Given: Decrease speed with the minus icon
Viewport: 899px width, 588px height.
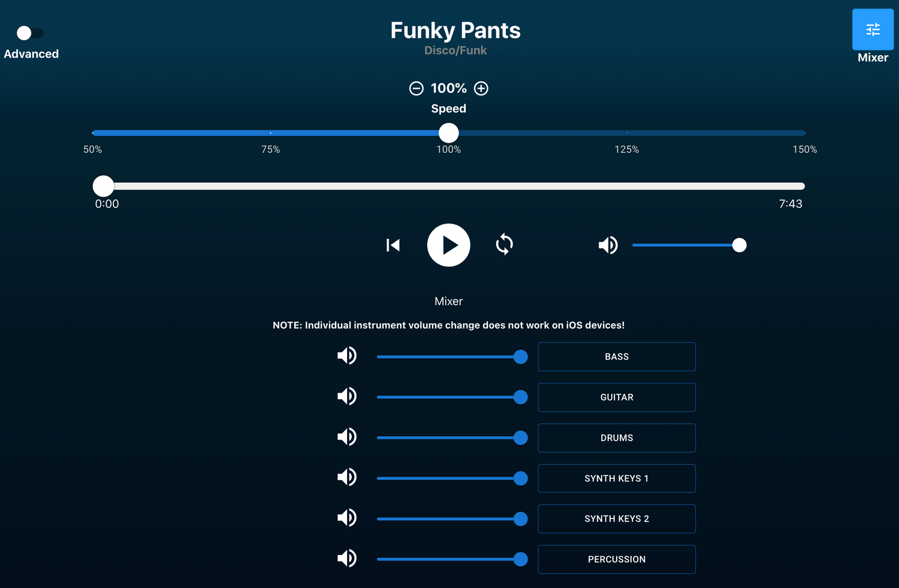Looking at the screenshot, I should 417,89.
